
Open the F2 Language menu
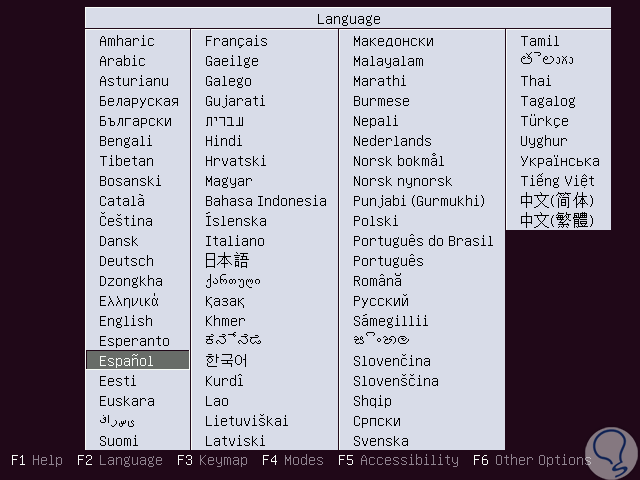(119, 461)
